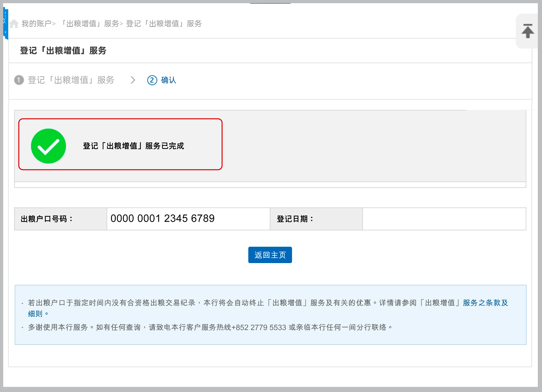Click the chevron arrow between steps
542x392 pixels.
point(133,80)
